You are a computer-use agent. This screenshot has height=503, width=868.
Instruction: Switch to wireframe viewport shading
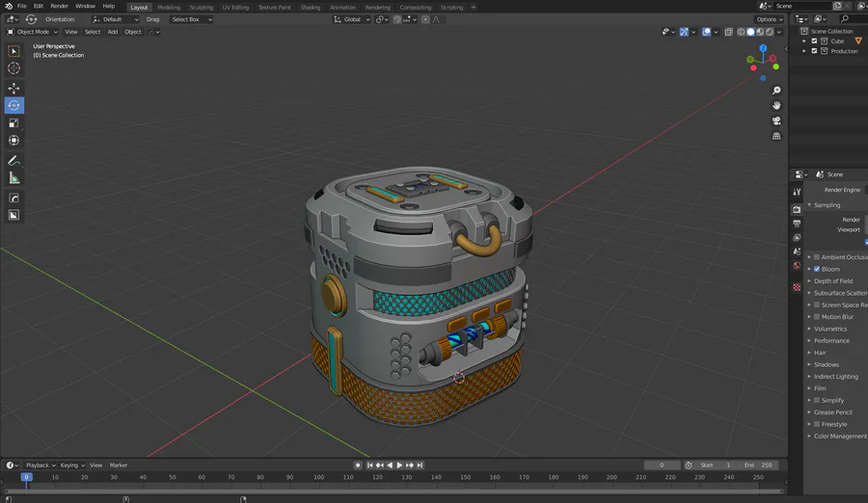[x=742, y=32]
